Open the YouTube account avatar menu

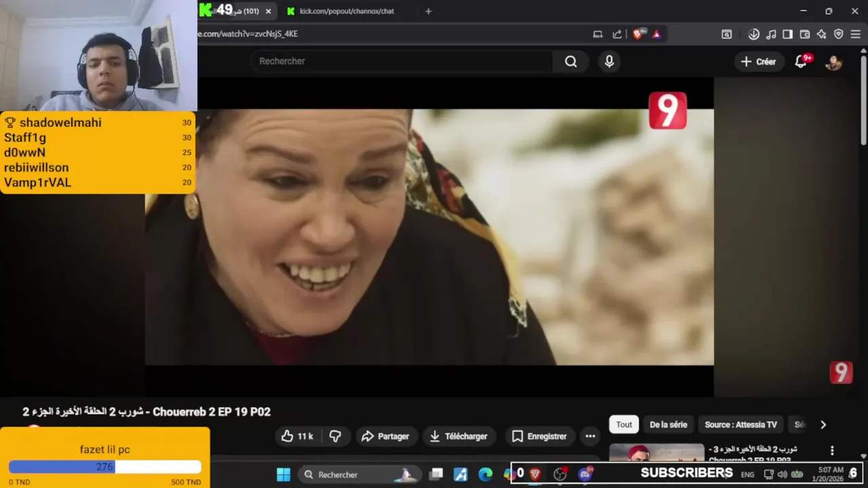tap(833, 62)
